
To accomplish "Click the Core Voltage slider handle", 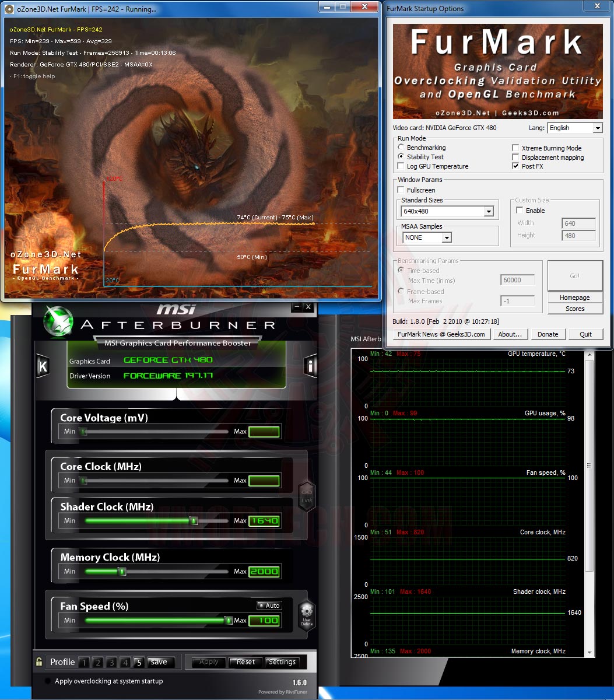I will (83, 432).
